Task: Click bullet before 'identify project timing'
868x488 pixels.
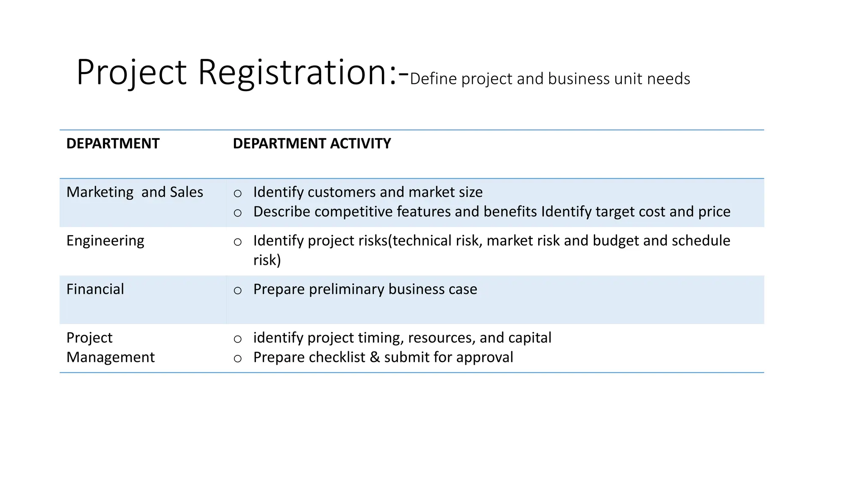Action: tap(238, 339)
